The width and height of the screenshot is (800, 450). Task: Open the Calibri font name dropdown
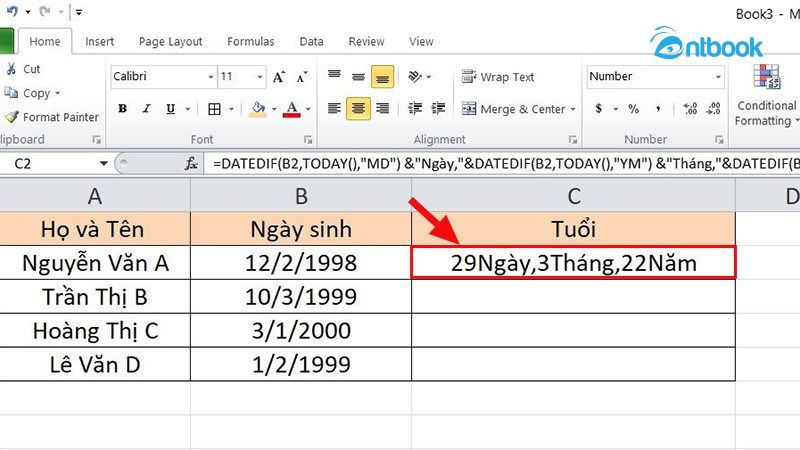tap(210, 77)
